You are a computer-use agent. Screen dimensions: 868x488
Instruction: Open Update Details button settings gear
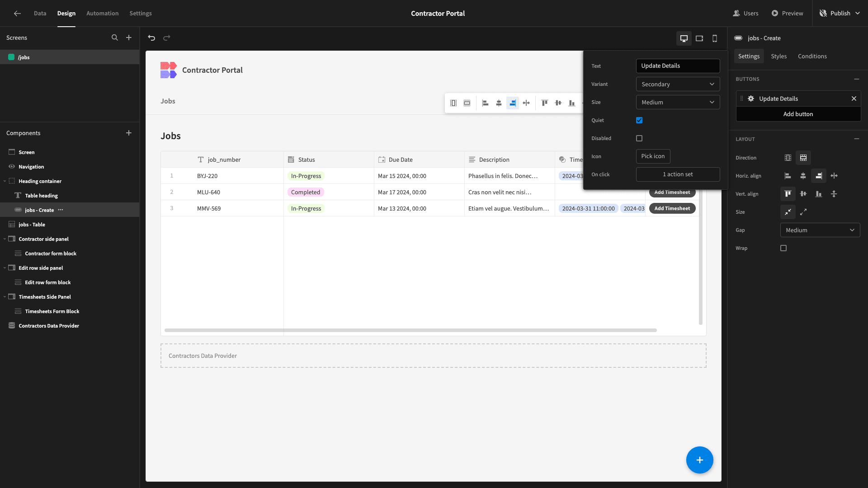pyautogui.click(x=751, y=99)
